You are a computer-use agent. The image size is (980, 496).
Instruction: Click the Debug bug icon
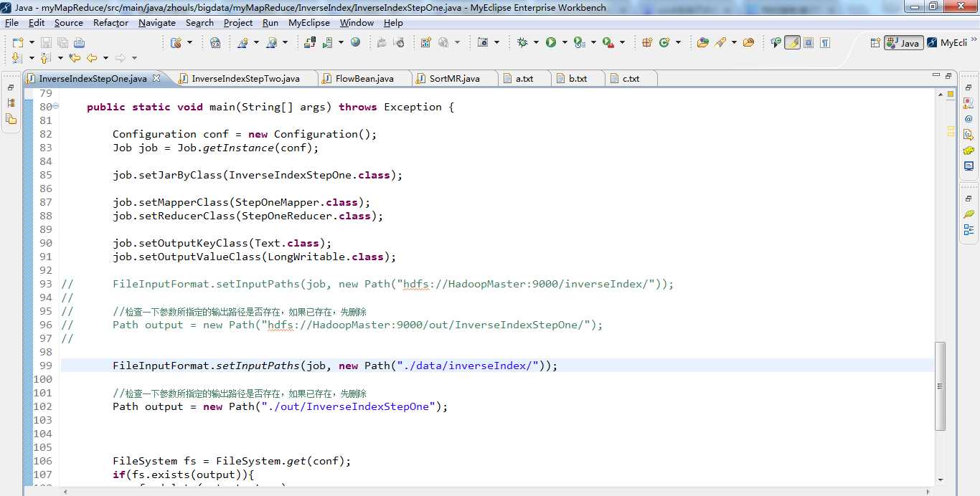coord(522,43)
